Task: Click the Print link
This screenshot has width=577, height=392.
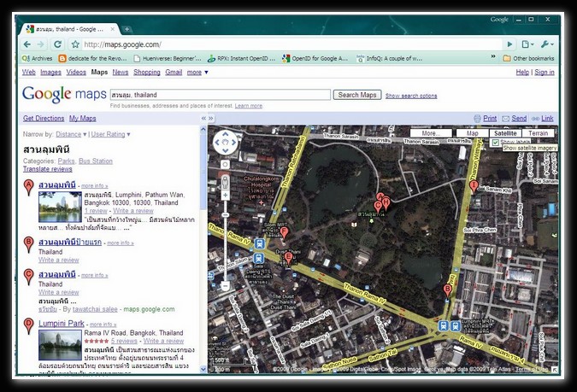Action: (x=490, y=119)
